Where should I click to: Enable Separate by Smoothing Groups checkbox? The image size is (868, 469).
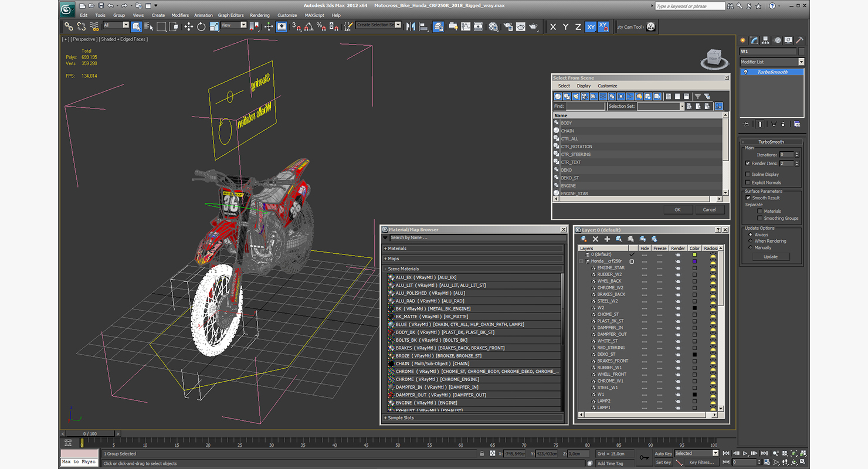coord(760,218)
